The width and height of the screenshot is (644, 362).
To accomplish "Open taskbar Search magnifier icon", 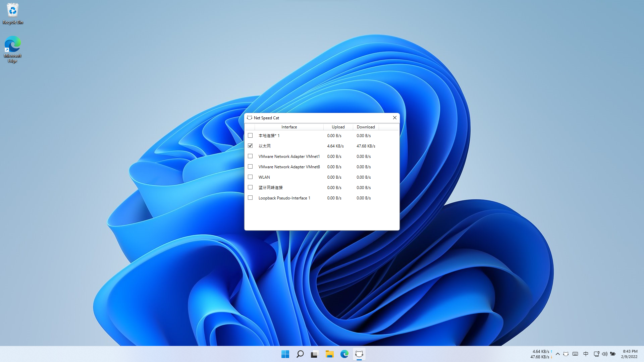I will [x=300, y=354].
